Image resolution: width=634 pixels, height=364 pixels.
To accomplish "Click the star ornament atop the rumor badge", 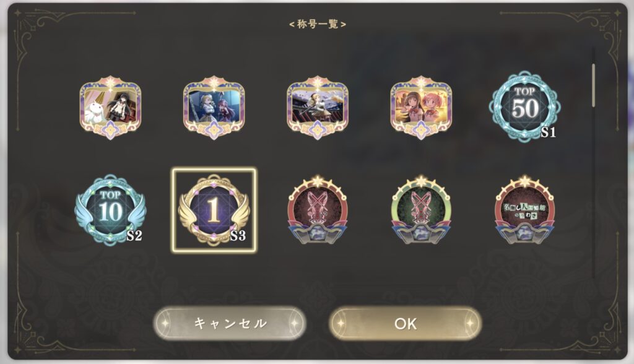I will tap(524, 180).
